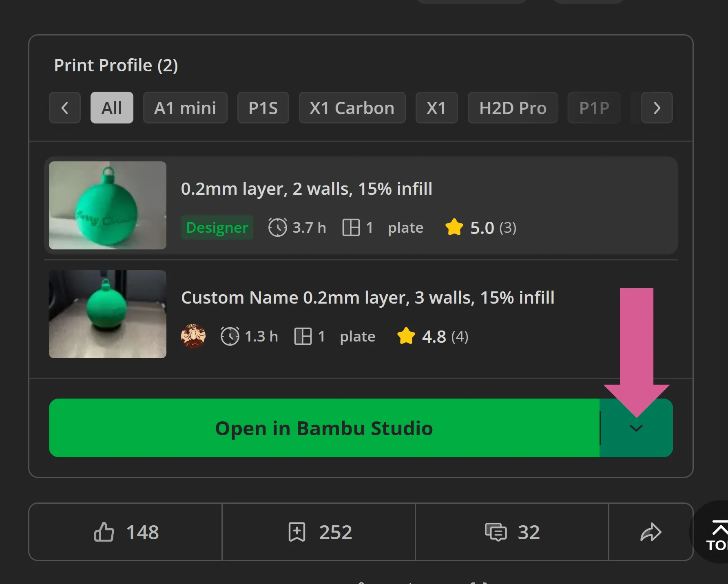The image size is (728, 584).
Task: Click the plate icon on the 3 walls profile
Action: [303, 336]
